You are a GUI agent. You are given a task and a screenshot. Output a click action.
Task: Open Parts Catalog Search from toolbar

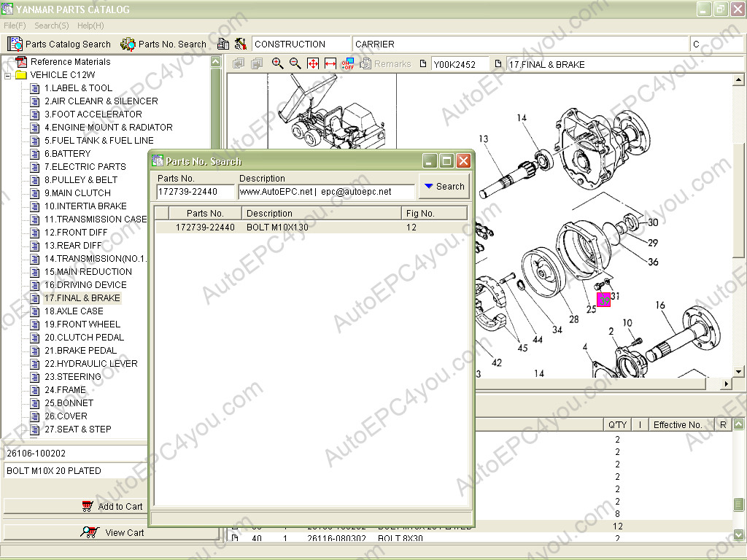tap(60, 44)
